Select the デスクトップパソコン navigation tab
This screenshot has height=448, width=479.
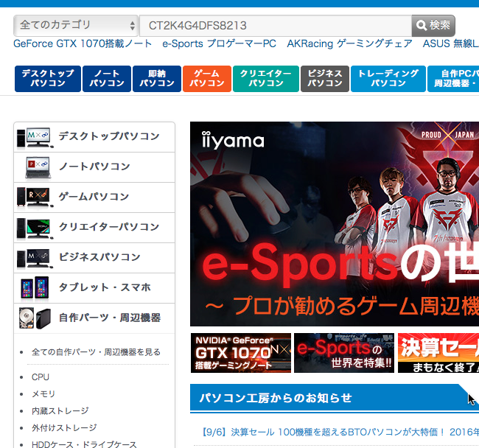(x=48, y=79)
